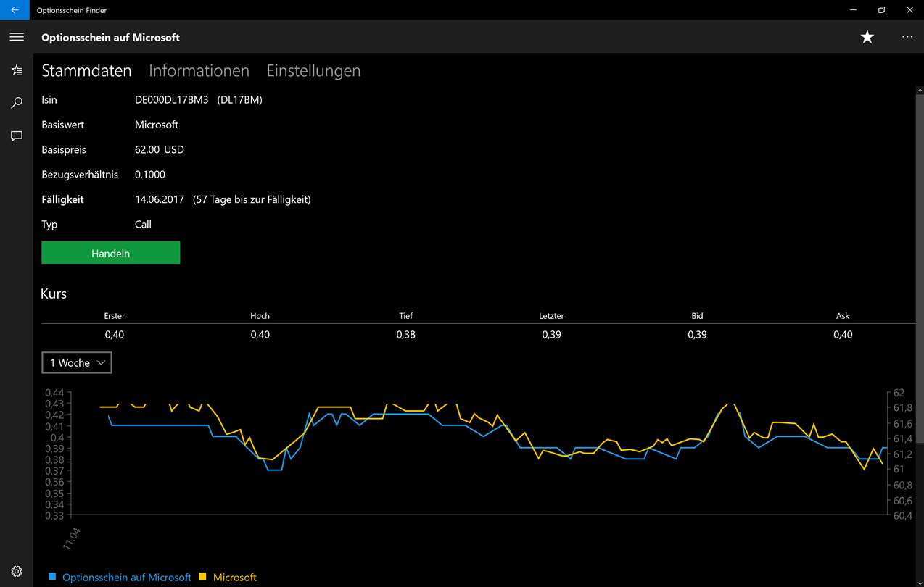Minimize the Optionsschein Finder window
The height and width of the screenshot is (587, 924).
[853, 9]
